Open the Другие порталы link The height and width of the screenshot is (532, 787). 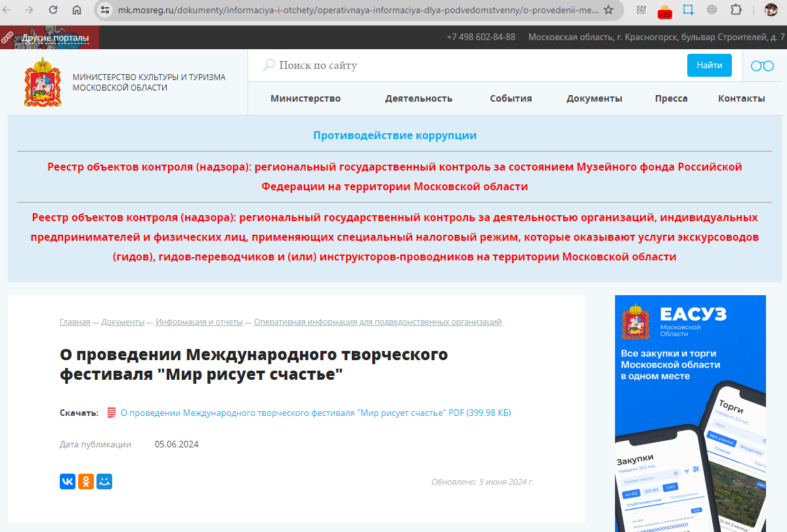(55, 37)
